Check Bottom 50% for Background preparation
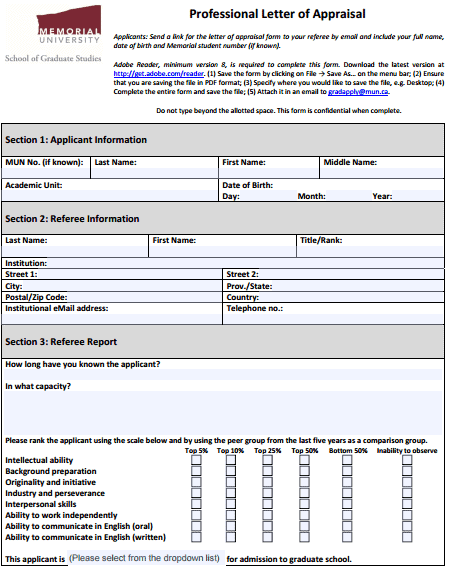Image resolution: width=451 pixels, height=573 pixels. [347, 471]
